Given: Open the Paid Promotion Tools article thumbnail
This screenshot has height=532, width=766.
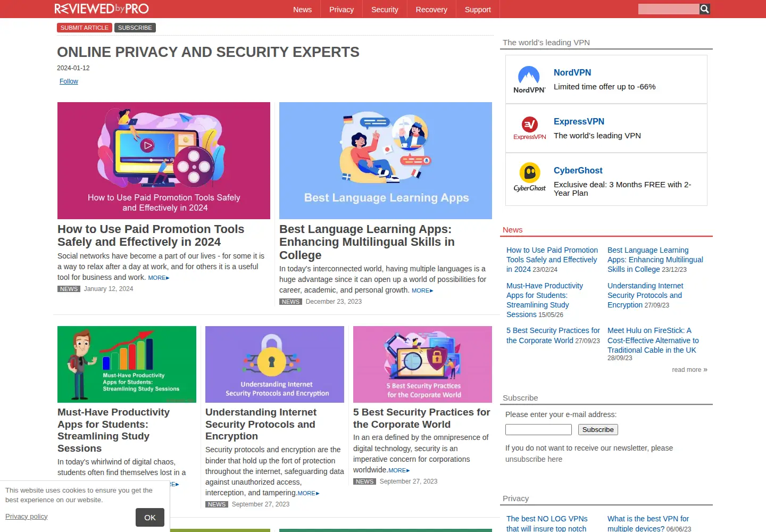Looking at the screenshot, I should [x=164, y=161].
